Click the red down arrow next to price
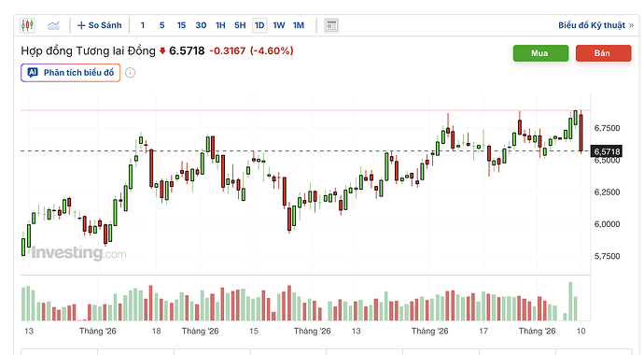Image resolution: width=644 pixels, height=355 pixels. click(x=162, y=51)
